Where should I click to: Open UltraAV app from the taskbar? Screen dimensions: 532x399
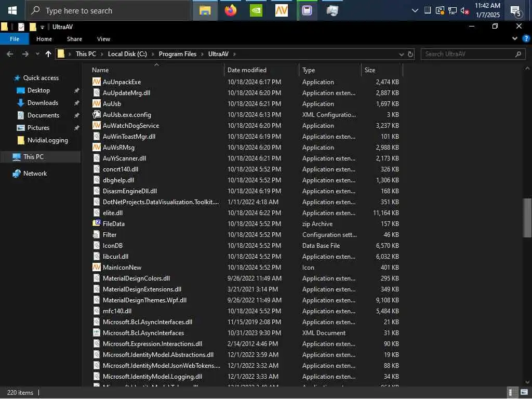282,10
